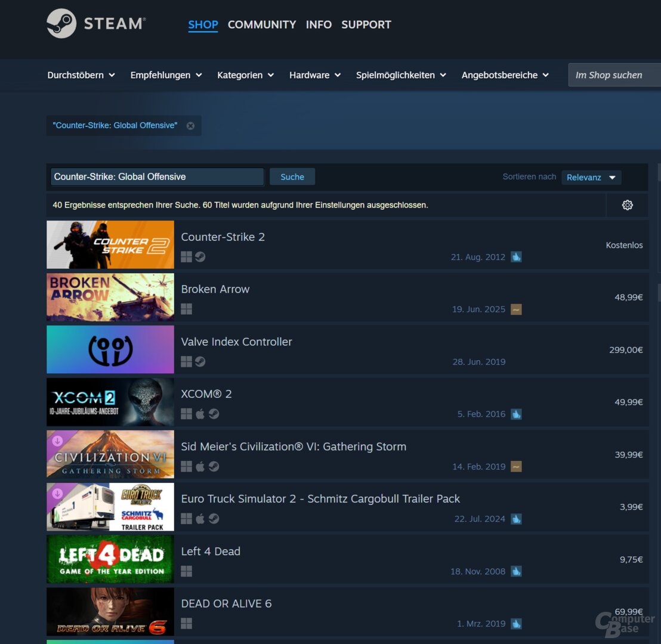The image size is (661, 644).
Task: Click the mixed-reviews icon next to Broken Arrow
Action: click(x=516, y=309)
